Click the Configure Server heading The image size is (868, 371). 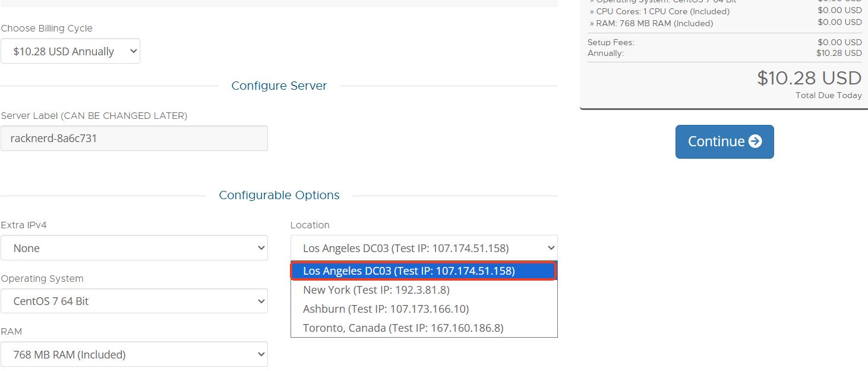279,86
